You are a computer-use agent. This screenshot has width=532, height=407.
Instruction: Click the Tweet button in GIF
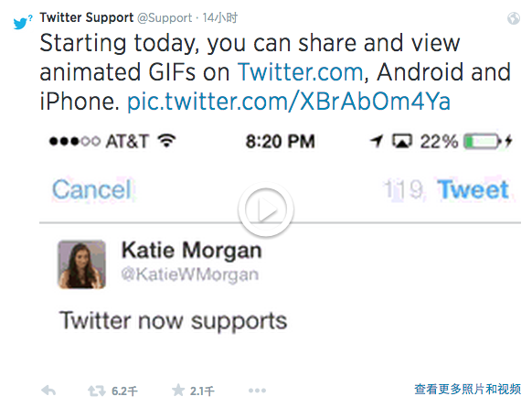point(473,189)
